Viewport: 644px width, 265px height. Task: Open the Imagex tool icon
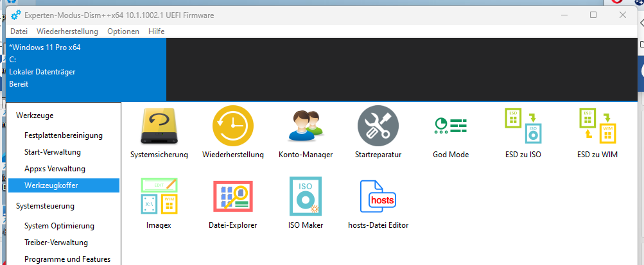pos(159,196)
